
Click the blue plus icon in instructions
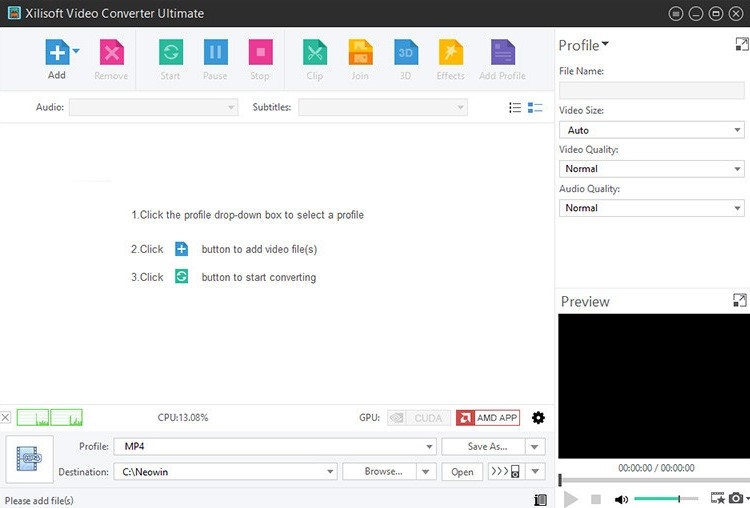[181, 249]
